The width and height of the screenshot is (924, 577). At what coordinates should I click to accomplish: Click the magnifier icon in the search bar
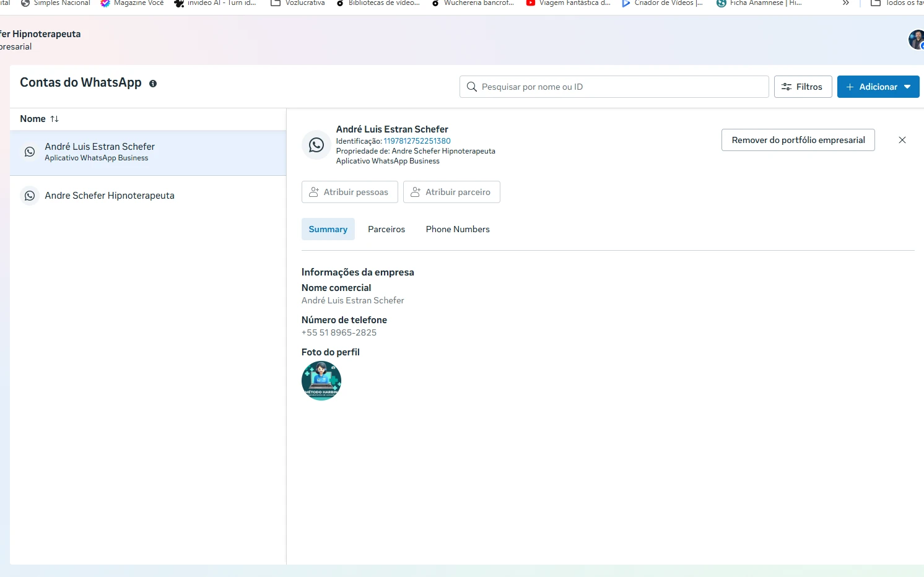point(471,87)
